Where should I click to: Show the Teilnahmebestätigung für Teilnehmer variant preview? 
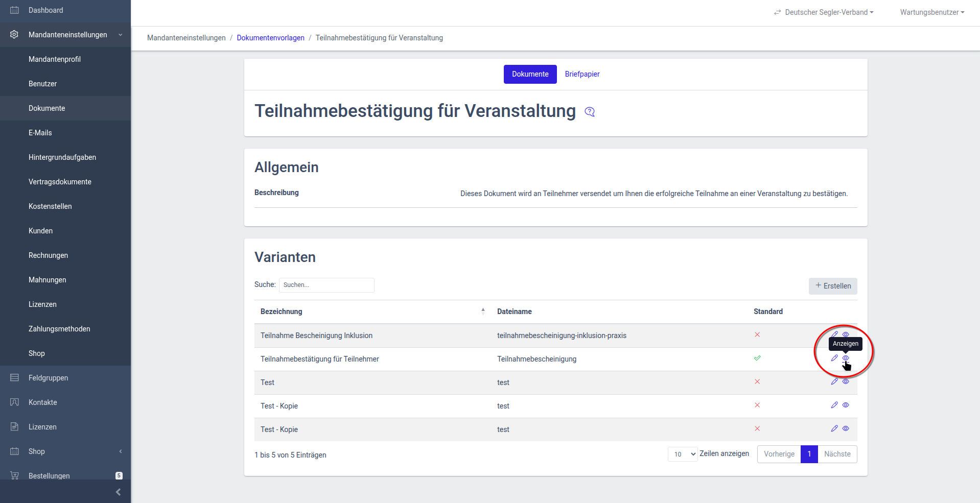click(846, 358)
